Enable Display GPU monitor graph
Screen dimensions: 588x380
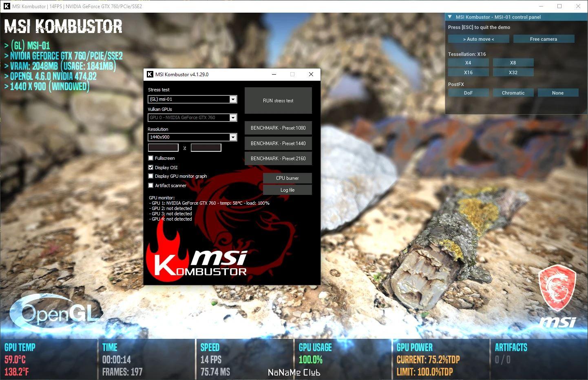151,176
